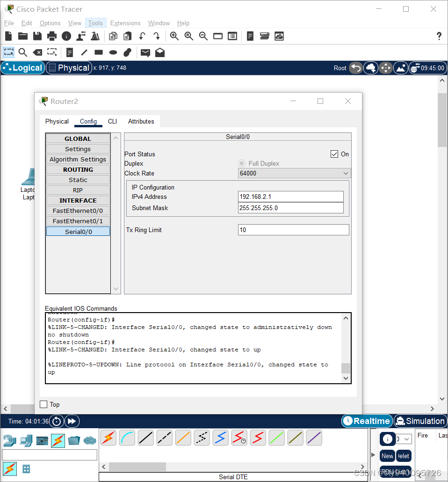Open the Clock Rate 64000 dropdown
This screenshot has width=448, height=482.
coord(294,173)
